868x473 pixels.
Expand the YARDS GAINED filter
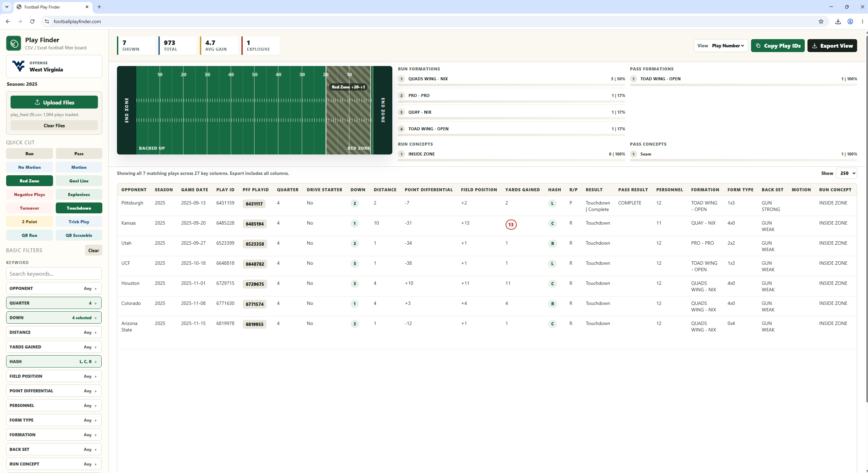pos(54,347)
